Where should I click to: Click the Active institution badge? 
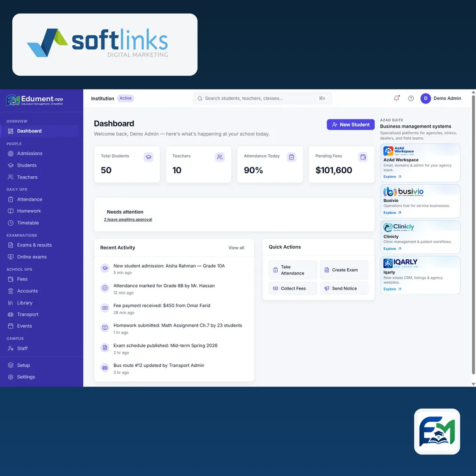tap(125, 98)
